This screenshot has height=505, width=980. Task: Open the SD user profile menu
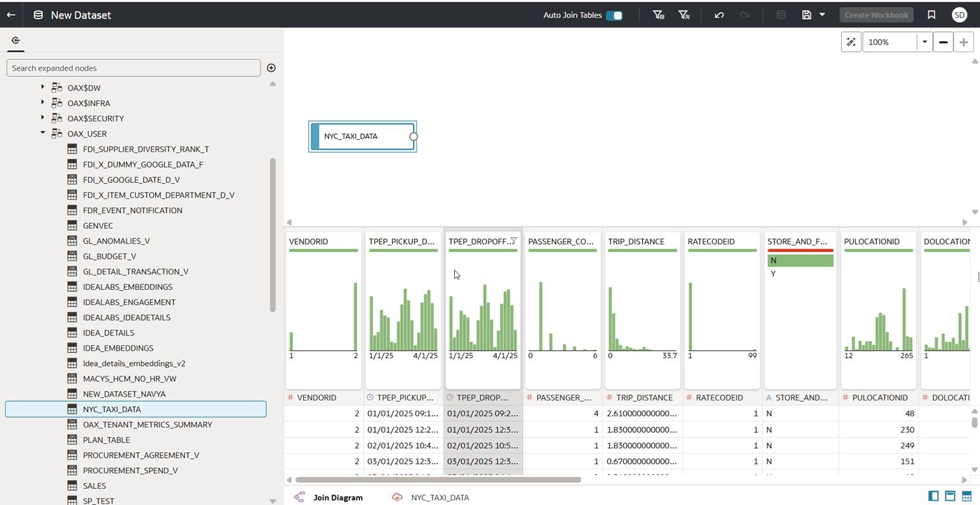(x=959, y=15)
